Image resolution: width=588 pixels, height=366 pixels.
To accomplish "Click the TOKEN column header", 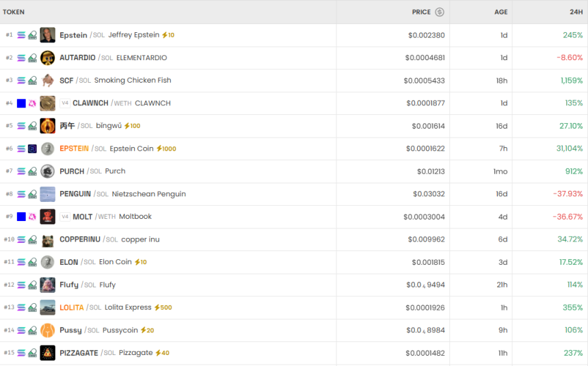I will tap(14, 12).
